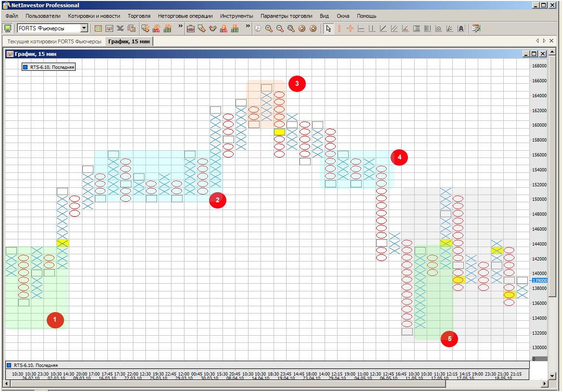The width and height of the screenshot is (563, 392).
Task: Select the parallel channel lines tool
Action: pos(394,28)
